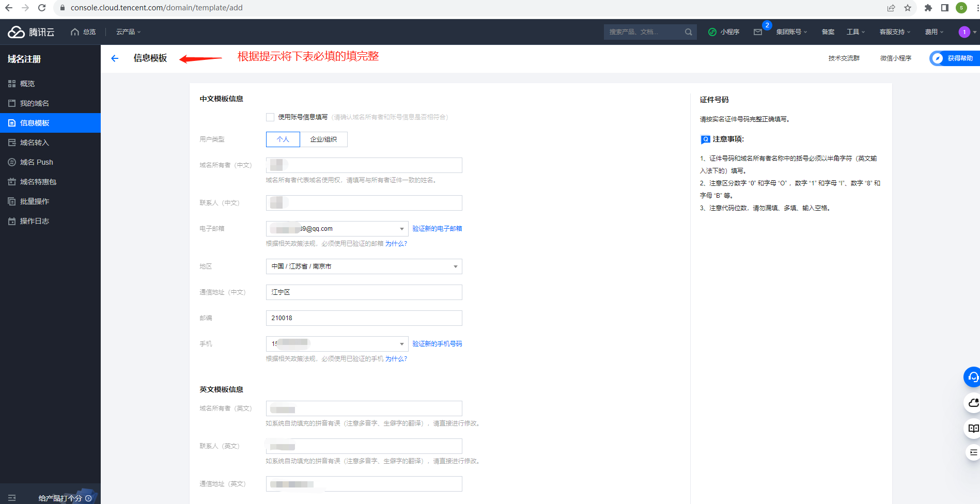The height and width of the screenshot is (504, 980).
Task: Check 使用账号信息填写 checkbox
Action: pyautogui.click(x=270, y=117)
